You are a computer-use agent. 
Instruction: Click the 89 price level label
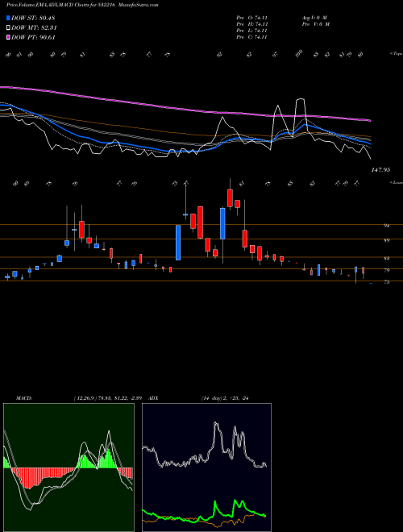point(386,240)
